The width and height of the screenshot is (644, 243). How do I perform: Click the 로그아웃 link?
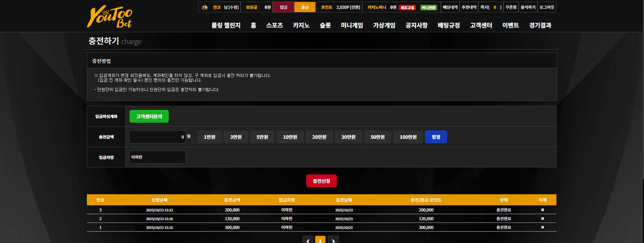click(x=547, y=7)
